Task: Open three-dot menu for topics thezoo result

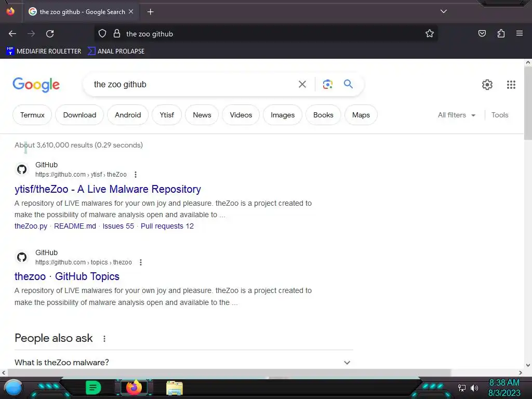Action: point(140,262)
